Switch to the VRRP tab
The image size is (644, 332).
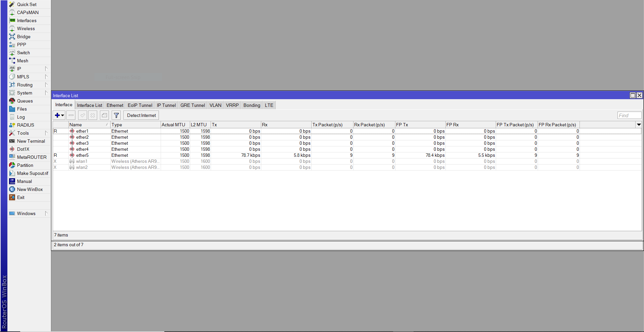(232, 105)
